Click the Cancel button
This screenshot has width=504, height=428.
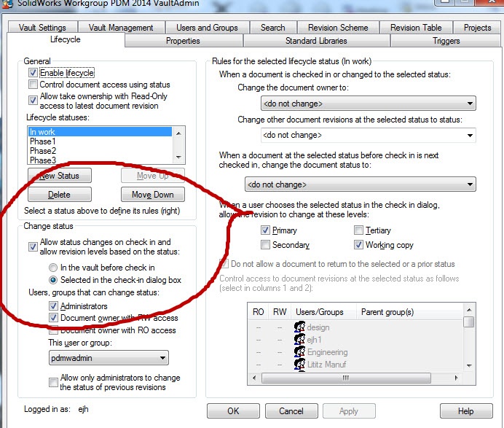click(x=291, y=411)
